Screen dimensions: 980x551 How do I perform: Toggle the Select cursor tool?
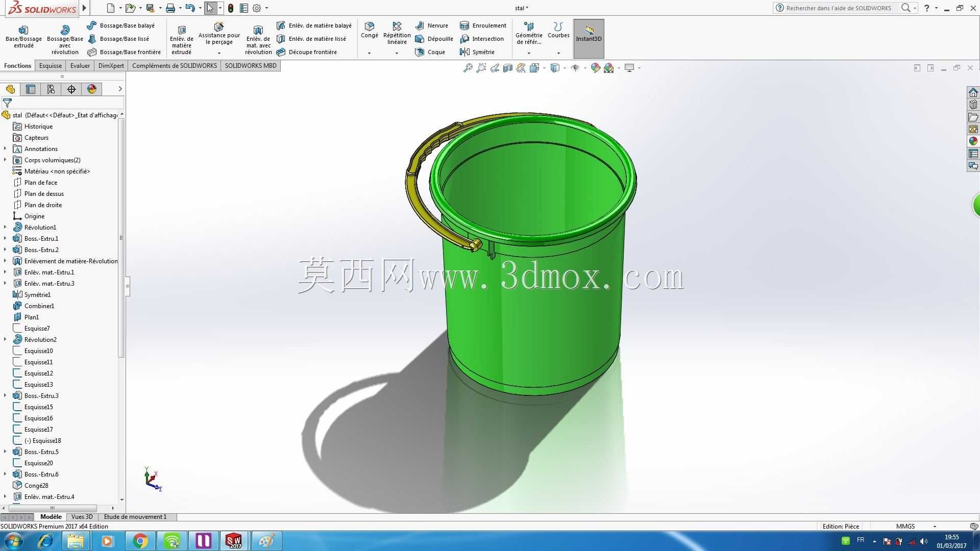(210, 8)
